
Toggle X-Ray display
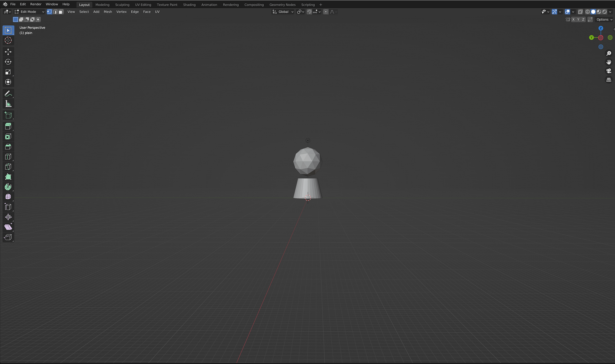[x=580, y=12]
